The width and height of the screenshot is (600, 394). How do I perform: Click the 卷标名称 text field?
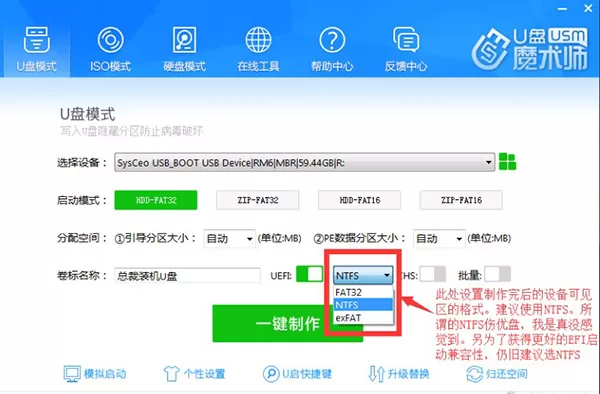pyautogui.click(x=187, y=276)
